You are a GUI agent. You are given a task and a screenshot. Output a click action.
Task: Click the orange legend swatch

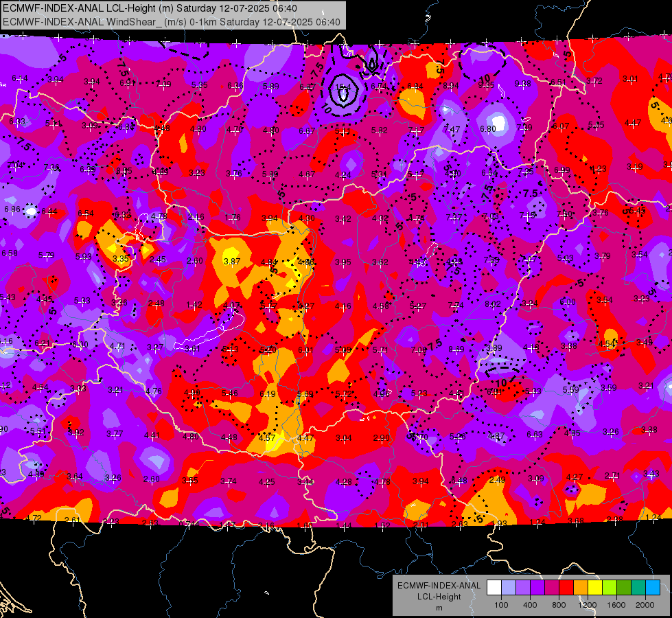click(581, 588)
